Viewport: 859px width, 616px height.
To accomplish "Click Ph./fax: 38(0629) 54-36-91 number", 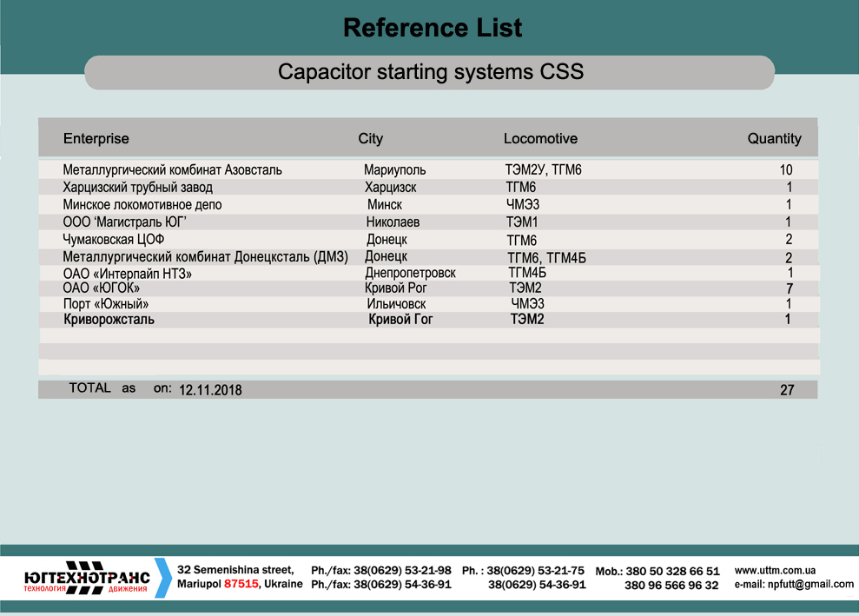I will point(381,585).
